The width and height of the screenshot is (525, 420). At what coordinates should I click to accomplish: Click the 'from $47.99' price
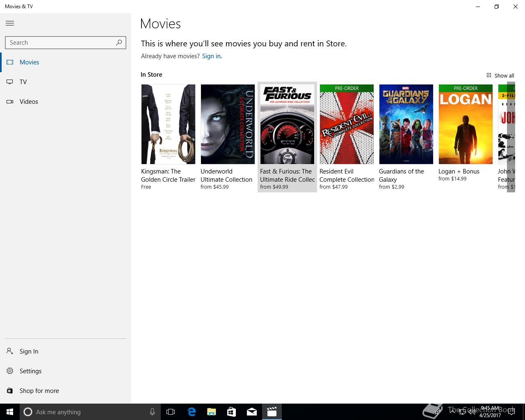pyautogui.click(x=333, y=187)
